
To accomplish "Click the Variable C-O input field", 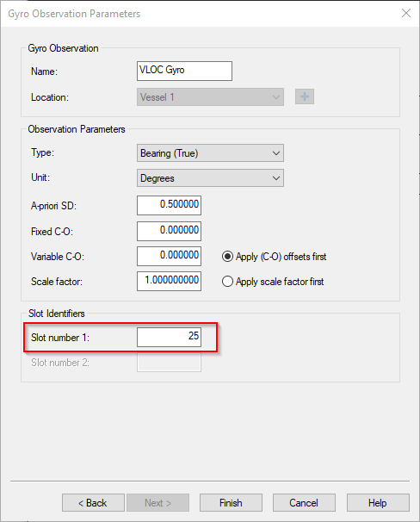I will (x=169, y=257).
